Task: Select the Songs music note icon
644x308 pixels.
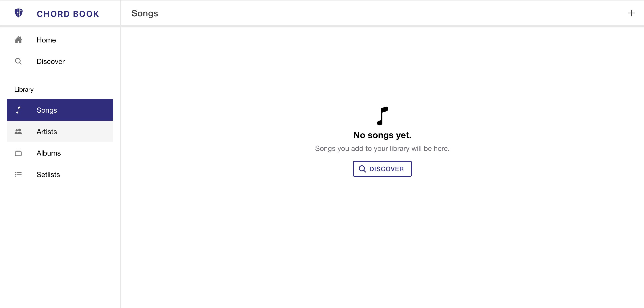Action: (18, 110)
